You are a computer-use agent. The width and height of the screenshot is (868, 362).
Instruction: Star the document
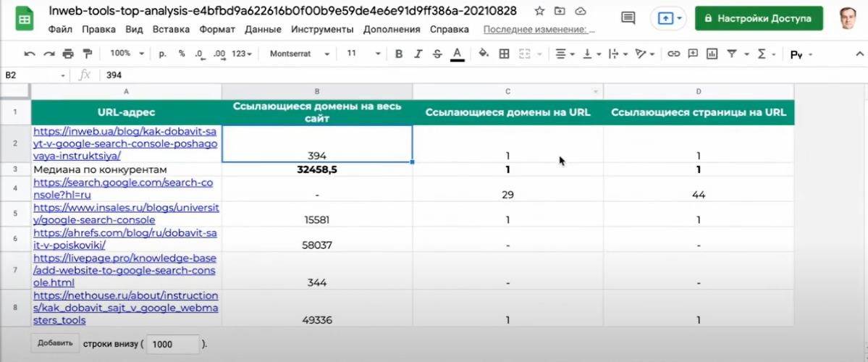(540, 11)
